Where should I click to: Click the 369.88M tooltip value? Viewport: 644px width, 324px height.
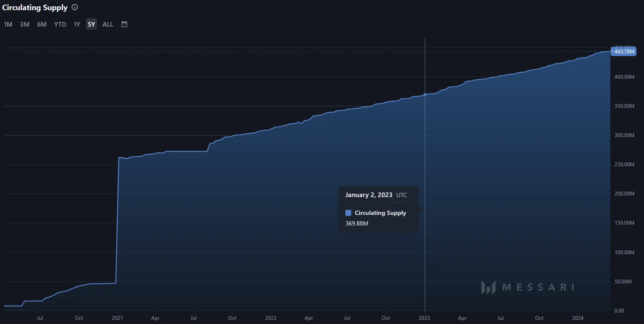357,223
